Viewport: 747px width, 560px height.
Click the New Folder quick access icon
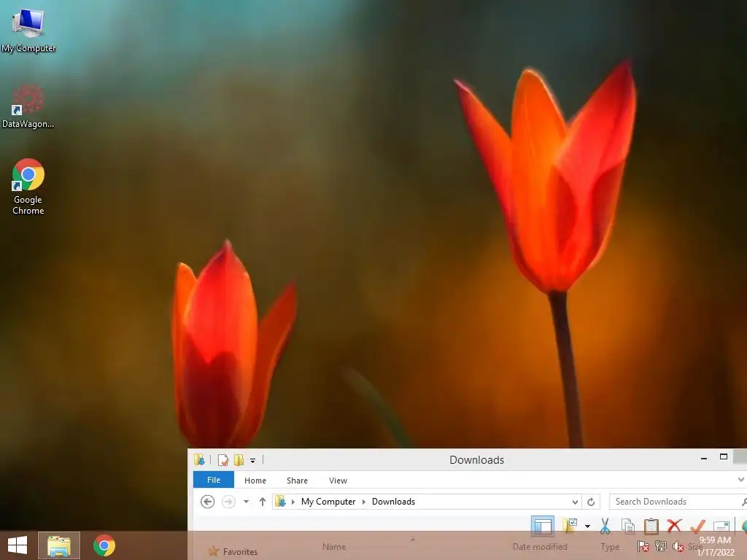[239, 460]
